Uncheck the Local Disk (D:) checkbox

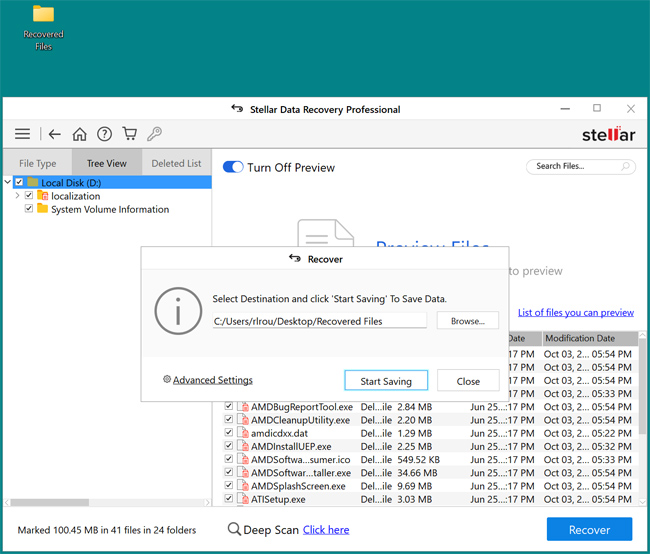(x=19, y=182)
